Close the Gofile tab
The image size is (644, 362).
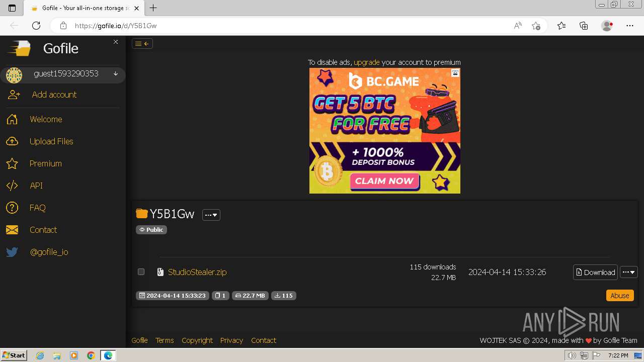(x=137, y=8)
